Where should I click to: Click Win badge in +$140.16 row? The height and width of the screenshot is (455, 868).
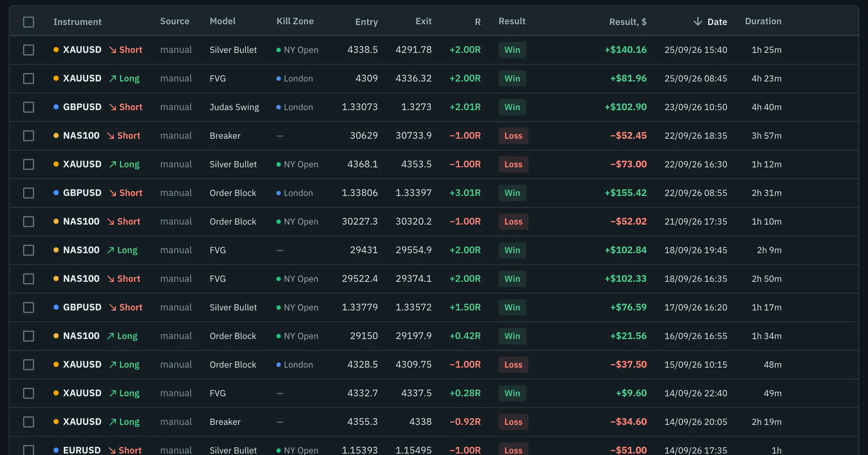[x=512, y=50]
